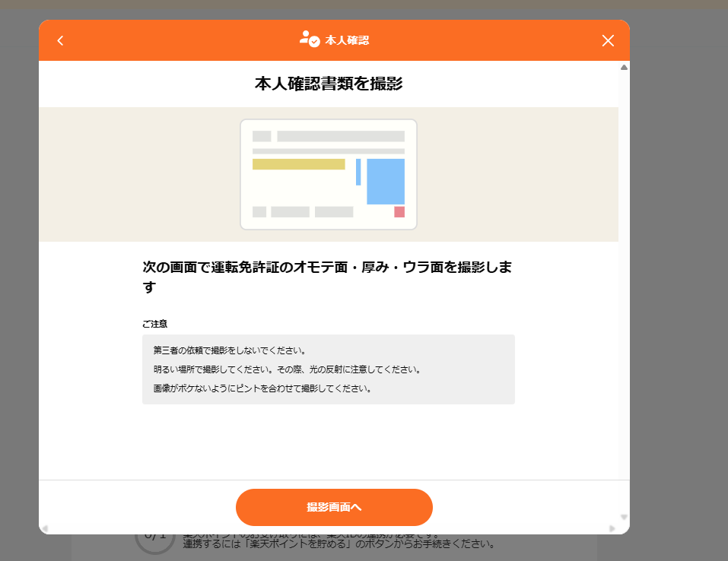Go back with the left chevron icon
The image size is (728, 561).
(x=60, y=41)
